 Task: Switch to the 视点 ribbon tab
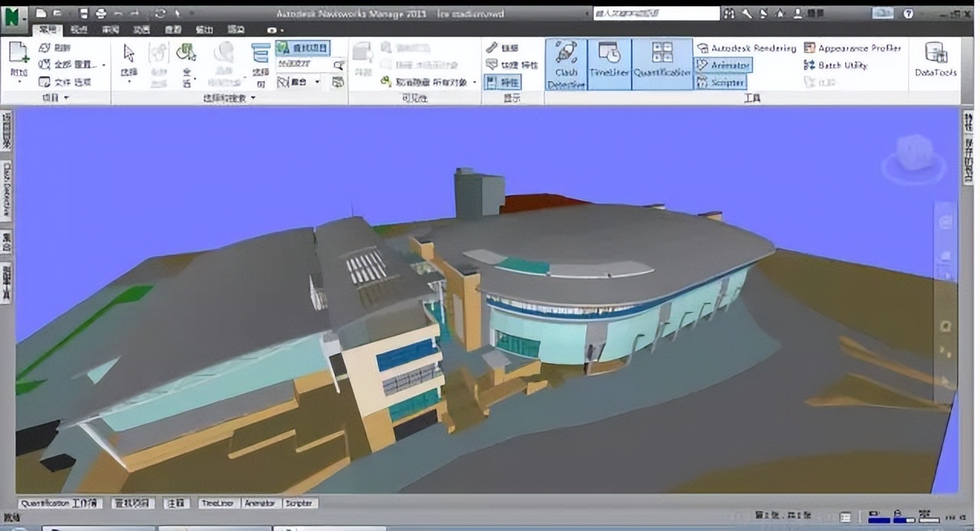coord(80,29)
